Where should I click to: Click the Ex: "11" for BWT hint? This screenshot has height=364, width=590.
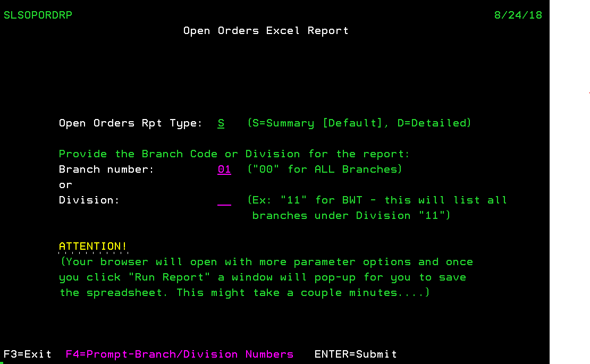pyautogui.click(x=377, y=200)
